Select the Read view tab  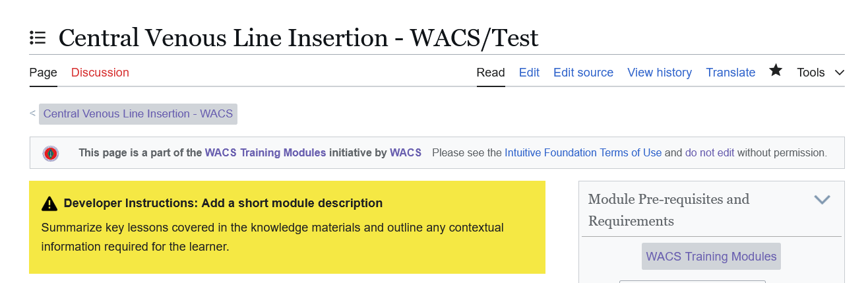(491, 73)
